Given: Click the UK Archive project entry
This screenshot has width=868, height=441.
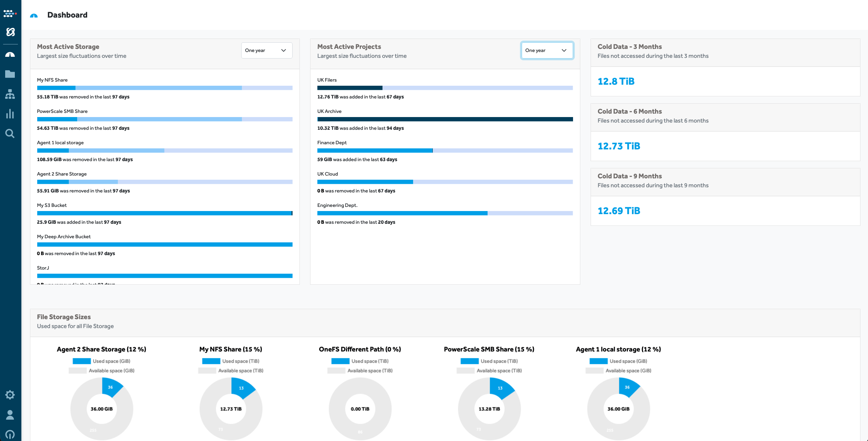Looking at the screenshot, I should click(329, 111).
